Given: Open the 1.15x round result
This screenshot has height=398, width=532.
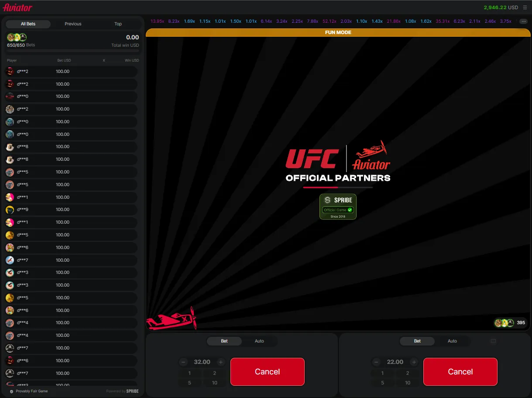Looking at the screenshot, I should coord(205,21).
